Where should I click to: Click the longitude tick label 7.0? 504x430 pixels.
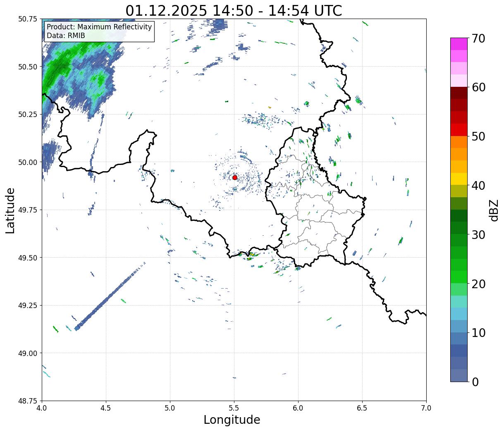[426, 408]
